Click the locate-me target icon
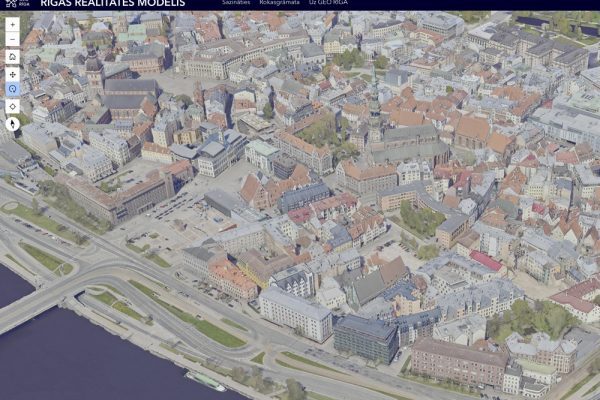The width and height of the screenshot is (600, 400). 13,106
